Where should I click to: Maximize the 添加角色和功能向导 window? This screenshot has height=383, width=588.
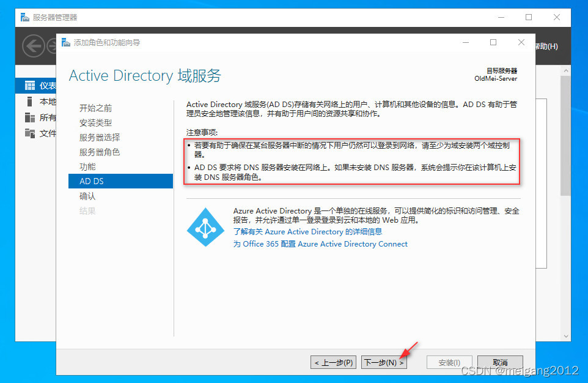point(493,42)
